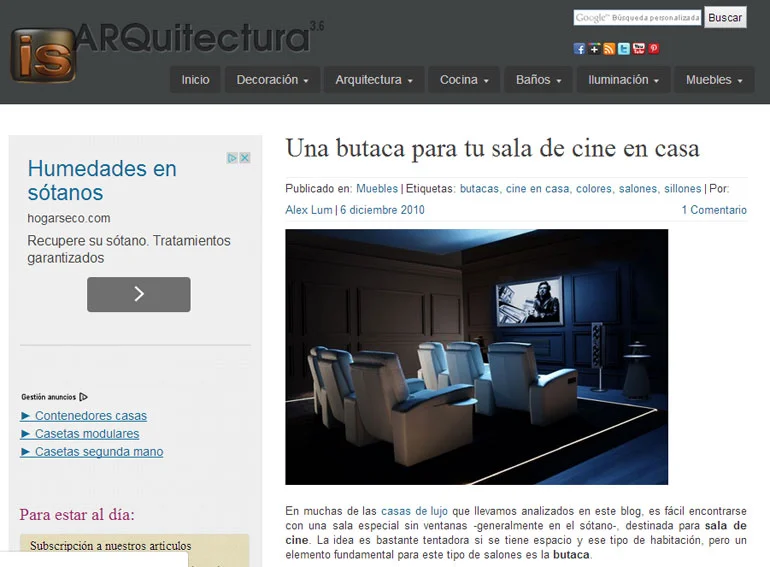
Task: Expand the Muebles dropdown menu
Action: [x=714, y=80]
